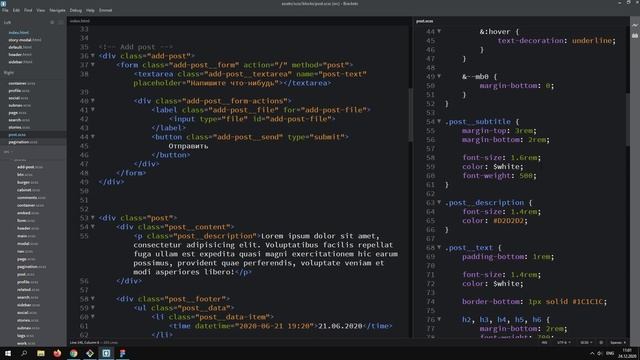Screen dimensions: 640x360
Task: Open the Navigate menu
Action: (57, 10)
